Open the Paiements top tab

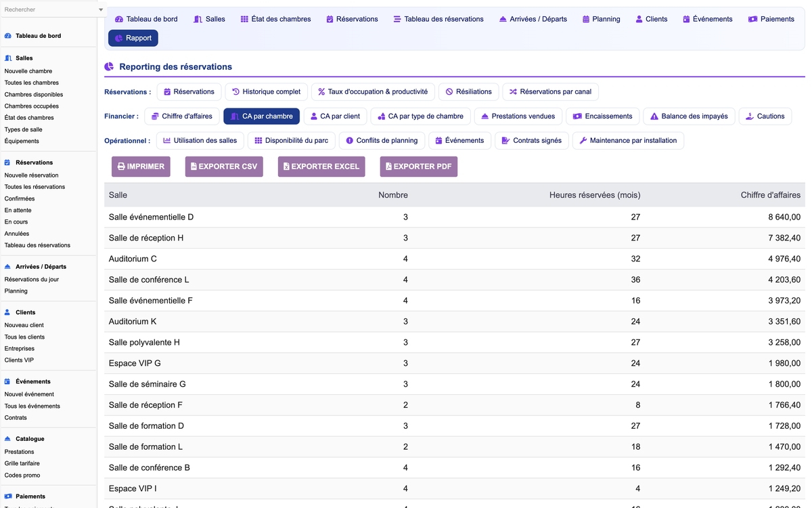(771, 19)
